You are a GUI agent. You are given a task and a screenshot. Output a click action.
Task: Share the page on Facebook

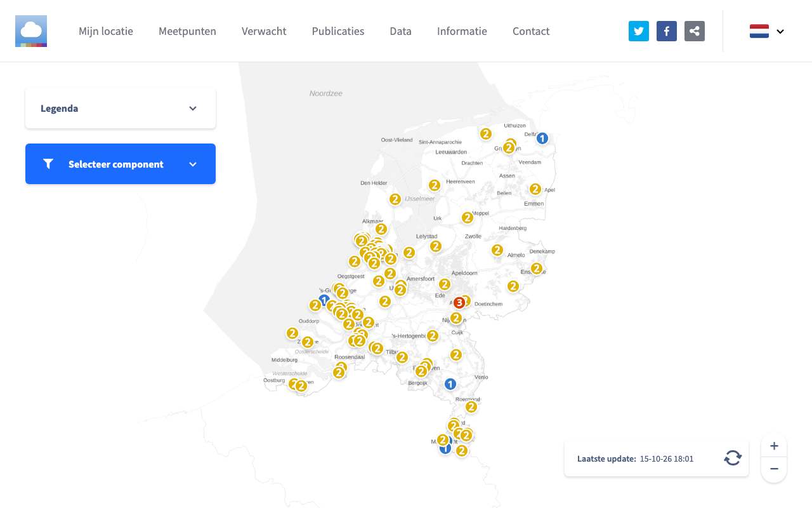point(667,31)
